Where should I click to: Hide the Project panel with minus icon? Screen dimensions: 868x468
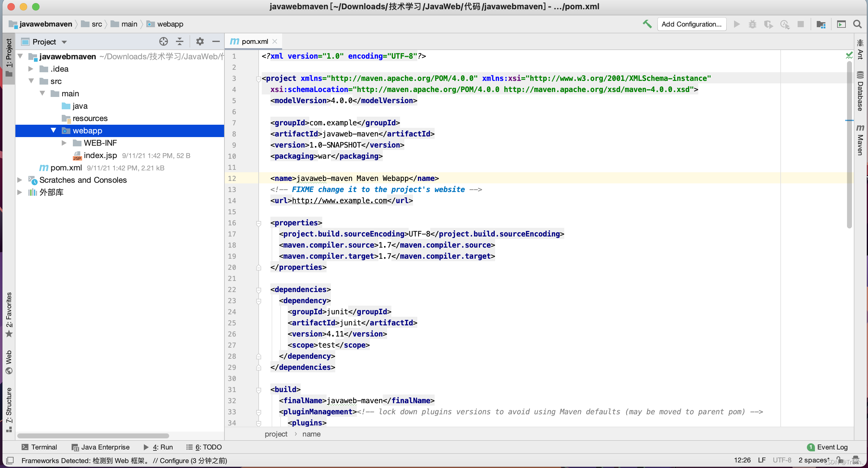click(x=216, y=41)
